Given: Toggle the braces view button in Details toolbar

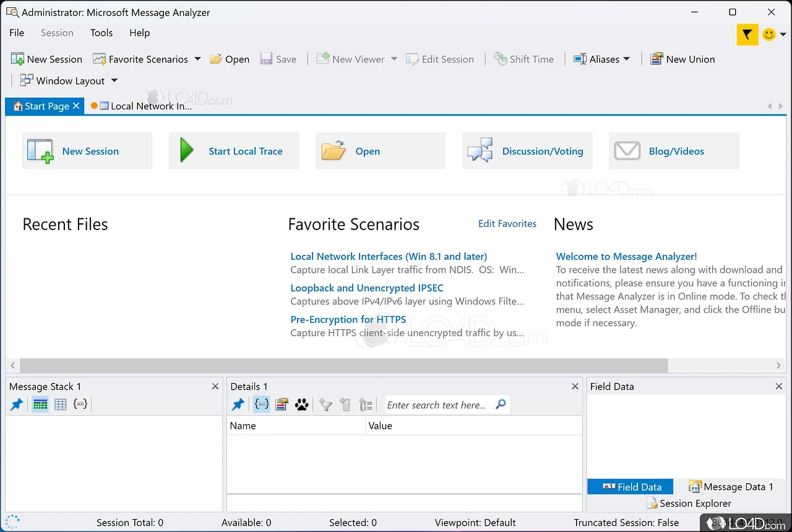Looking at the screenshot, I should (261, 405).
